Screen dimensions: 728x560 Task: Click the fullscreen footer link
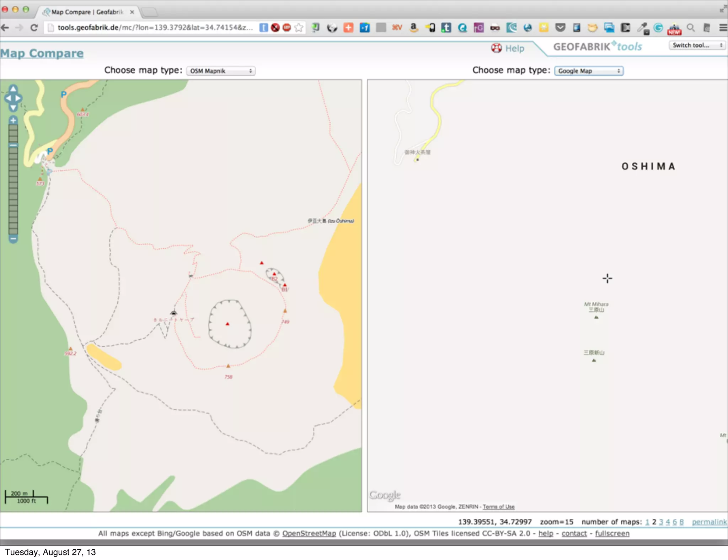(612, 534)
